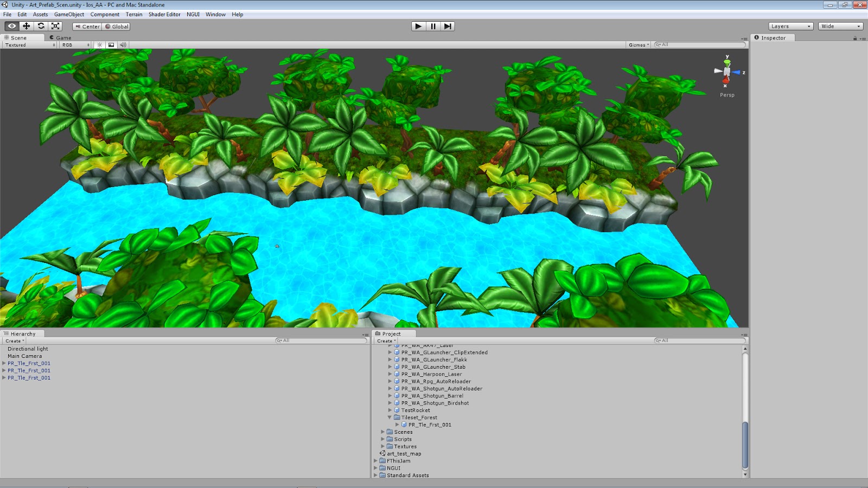Screen dimensions: 868x488
Task: Toggle scene lighting with the sun icon
Action: 99,44
